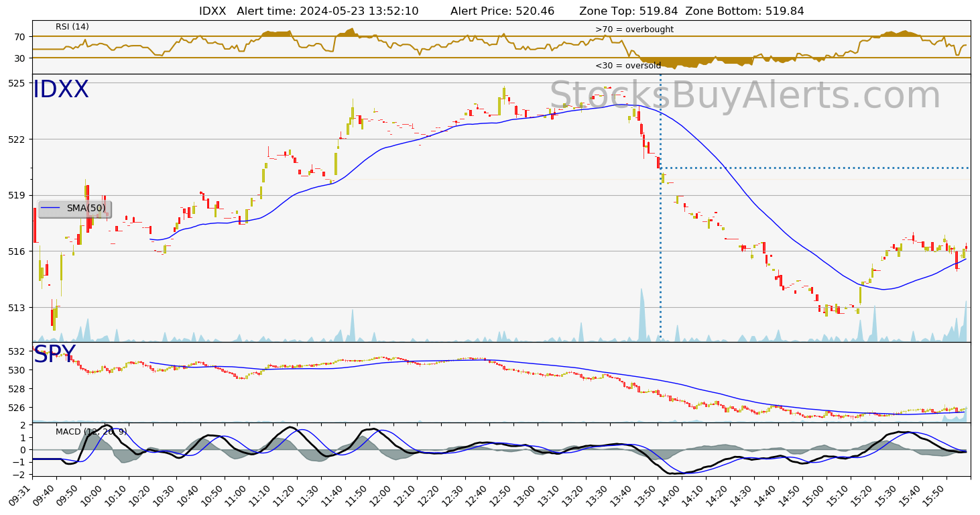Click the 519 price axis tick
Image resolution: width=980 pixels, height=515 pixels.
[x=17, y=195]
